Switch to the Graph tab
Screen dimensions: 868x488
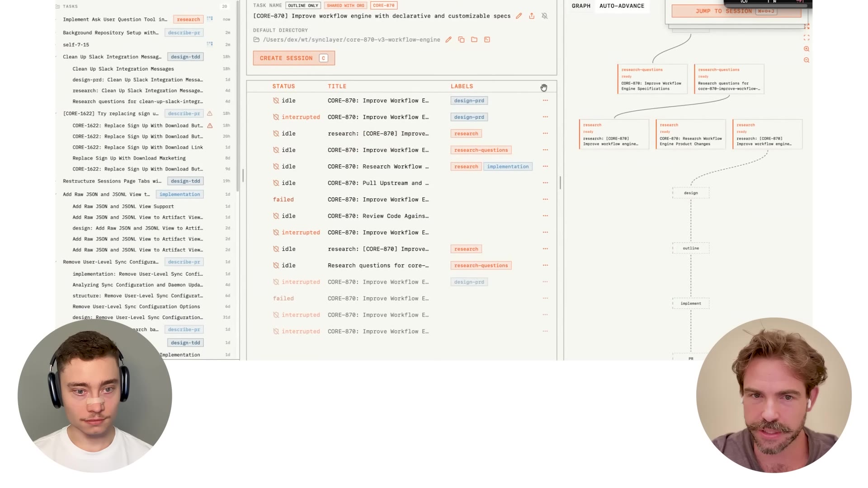581,6
